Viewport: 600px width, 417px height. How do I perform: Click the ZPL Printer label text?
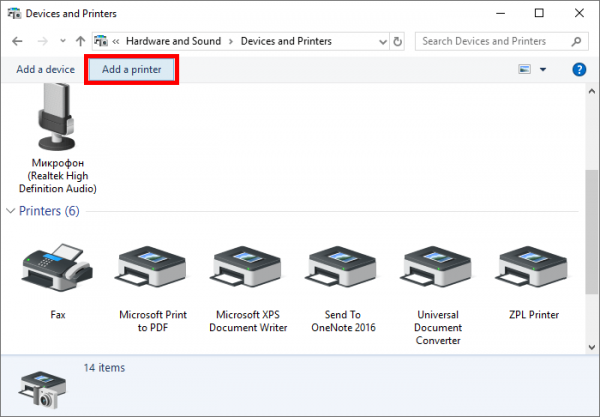534,315
